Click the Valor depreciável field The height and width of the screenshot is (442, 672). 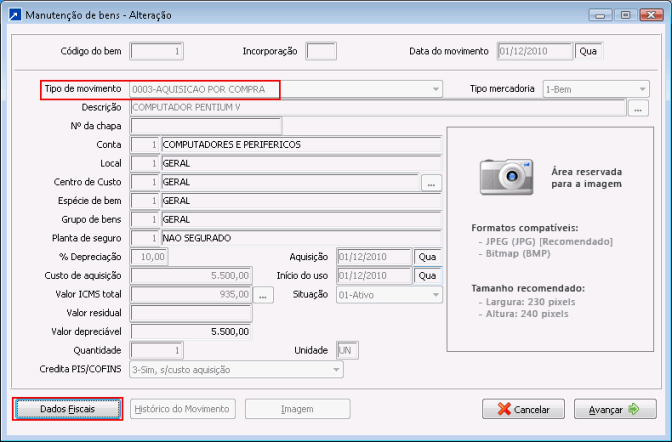click(191, 332)
